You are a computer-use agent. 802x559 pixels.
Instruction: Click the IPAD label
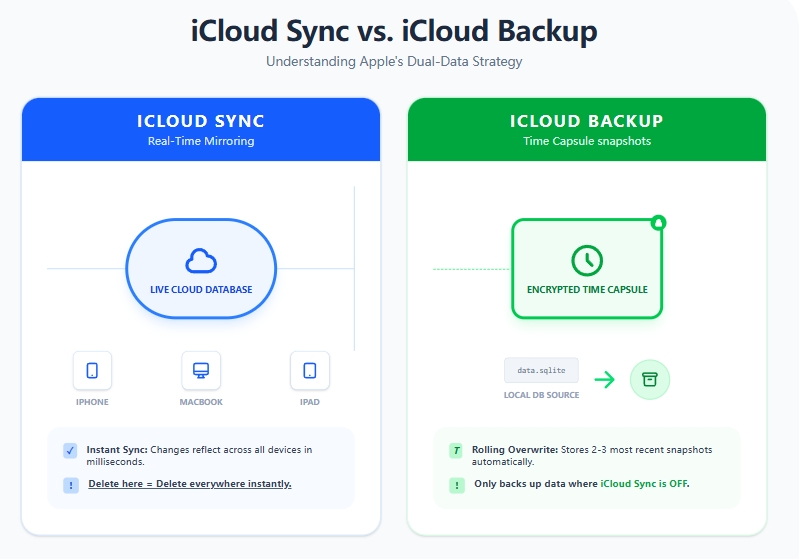(x=309, y=402)
